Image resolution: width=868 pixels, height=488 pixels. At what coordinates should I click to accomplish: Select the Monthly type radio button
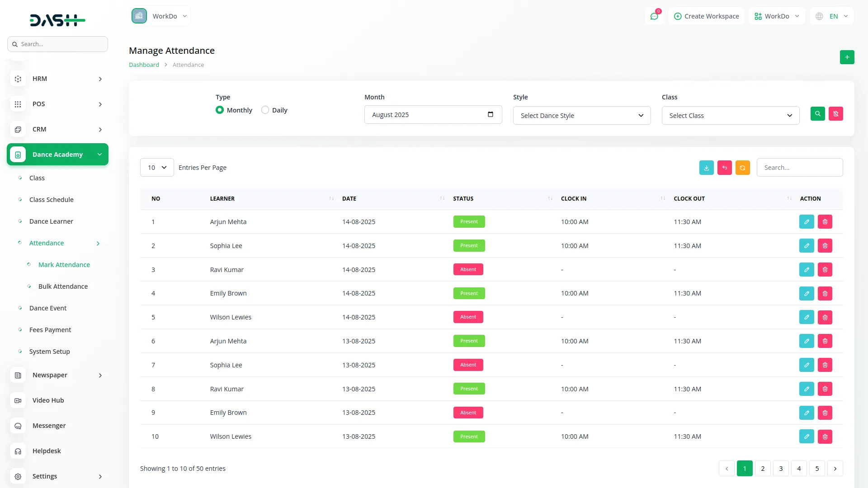[x=220, y=110]
